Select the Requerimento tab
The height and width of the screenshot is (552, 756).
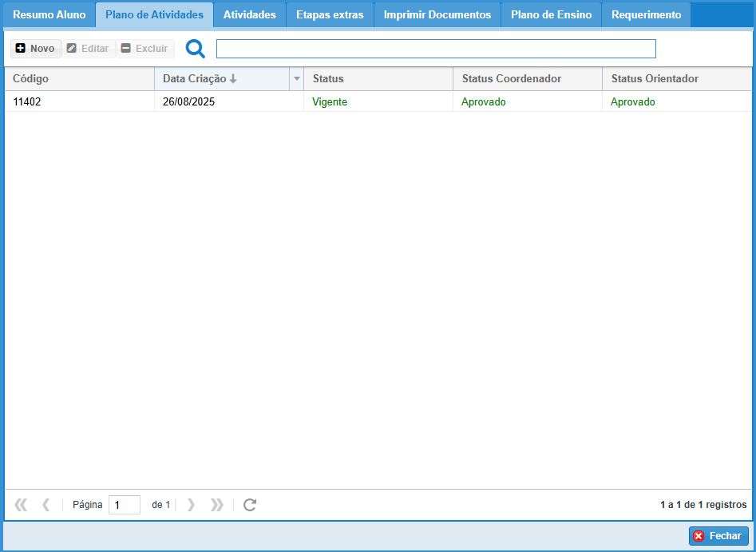(x=646, y=15)
